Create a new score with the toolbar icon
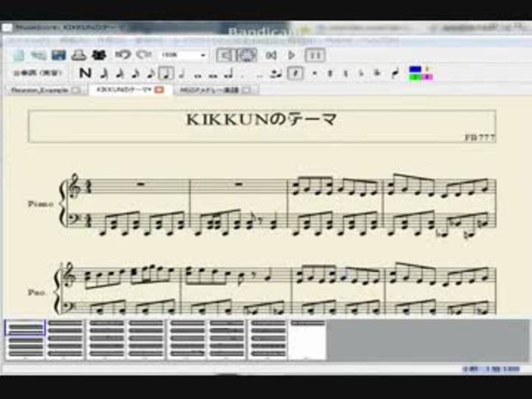This screenshot has width=532, height=399. click(x=19, y=55)
